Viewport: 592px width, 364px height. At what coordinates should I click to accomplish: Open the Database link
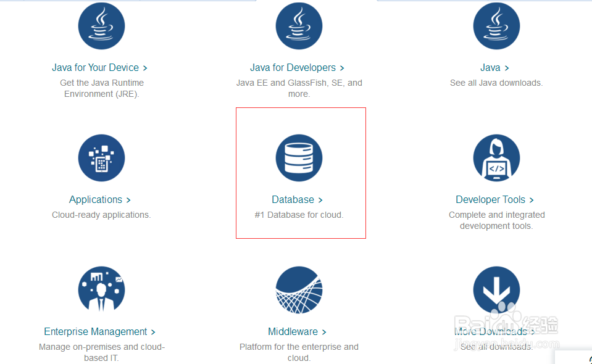[297, 199]
